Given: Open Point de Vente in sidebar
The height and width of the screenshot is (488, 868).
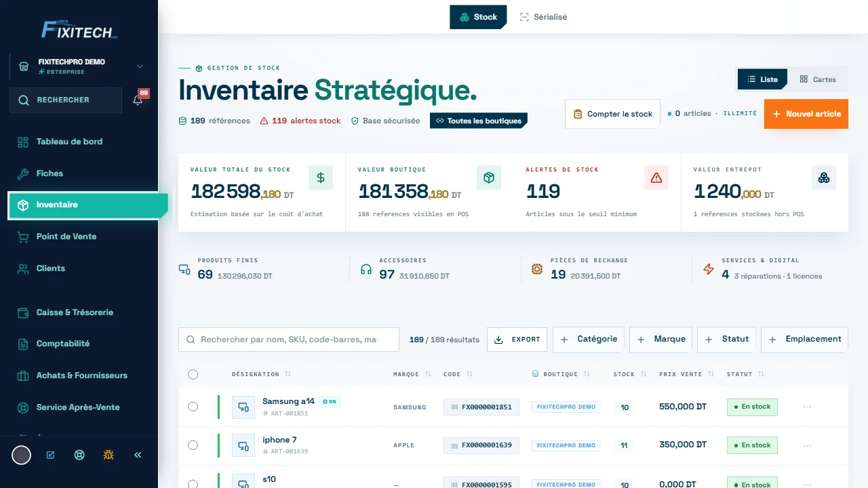Looking at the screenshot, I should (x=66, y=237).
